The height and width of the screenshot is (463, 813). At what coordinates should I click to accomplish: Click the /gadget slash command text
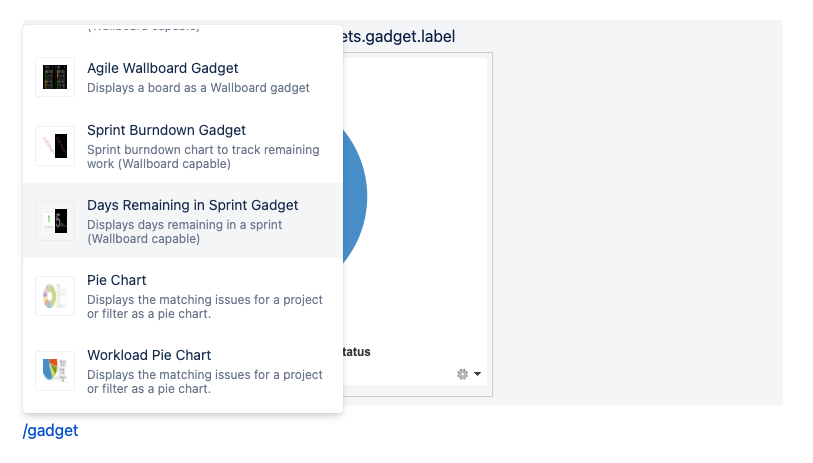(51, 431)
